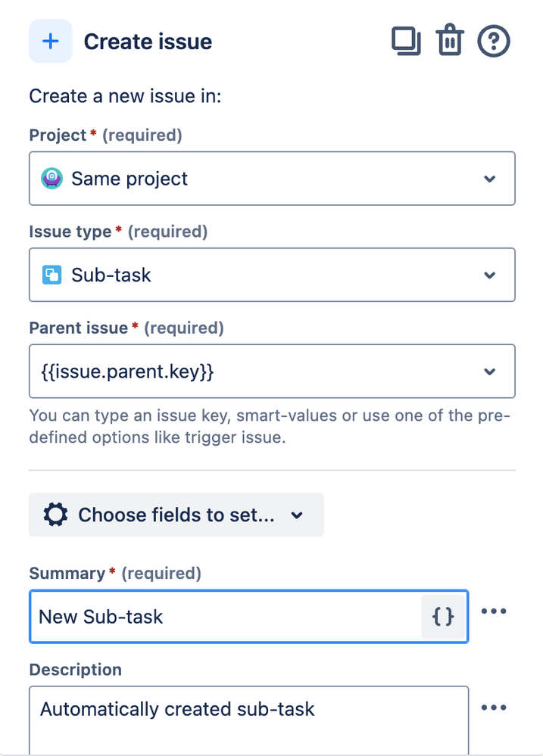This screenshot has height=756, width=543.
Task: Open the Choose fields to set menu
Action: (x=176, y=515)
